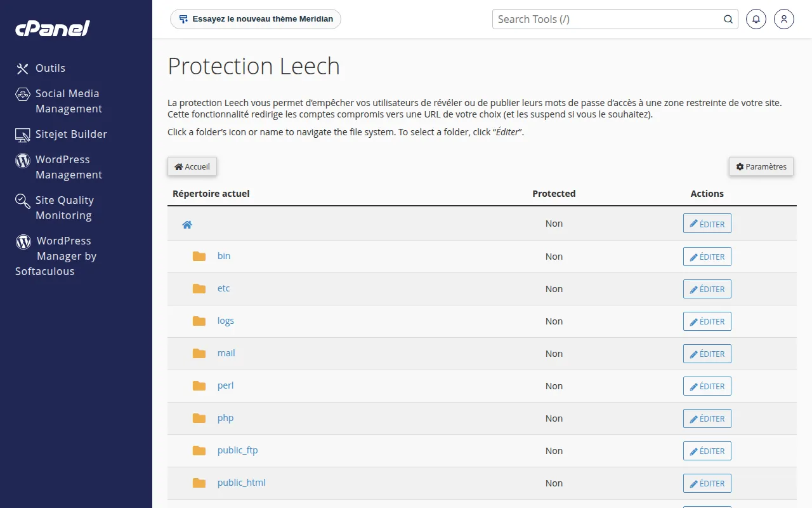Open Paramètres settings button
Viewport: 812px width, 508px height.
761,166
